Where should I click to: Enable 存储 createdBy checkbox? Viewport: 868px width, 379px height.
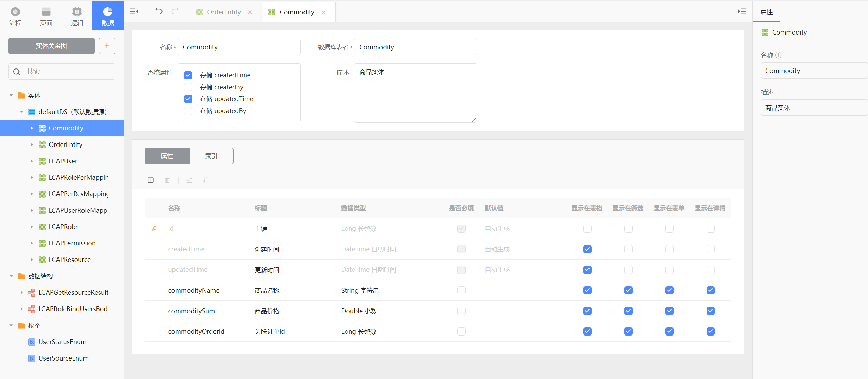(188, 87)
